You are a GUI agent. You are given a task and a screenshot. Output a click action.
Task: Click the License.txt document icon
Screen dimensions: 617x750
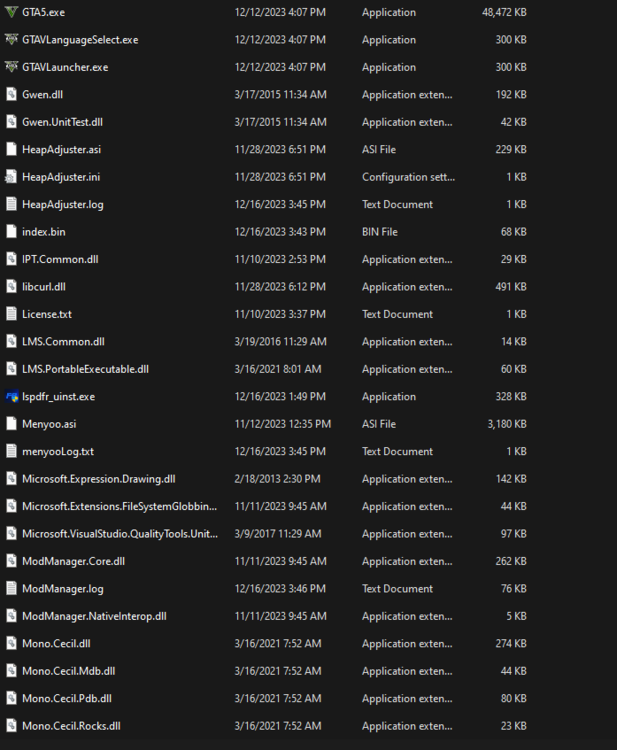11,314
